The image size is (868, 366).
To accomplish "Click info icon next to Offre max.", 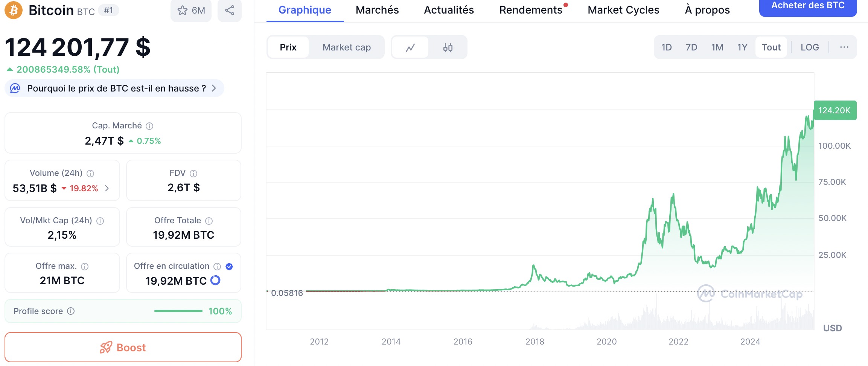I will pos(85,267).
